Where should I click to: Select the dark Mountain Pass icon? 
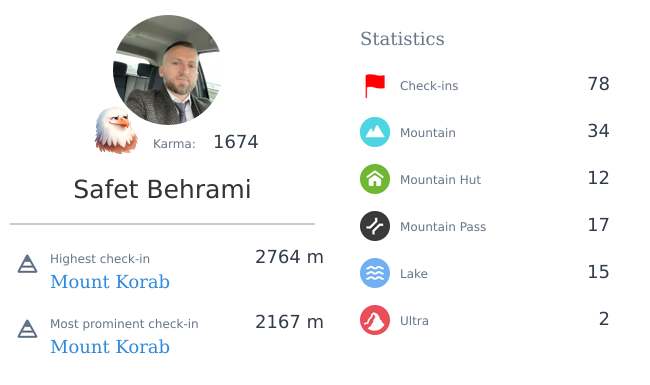375,226
